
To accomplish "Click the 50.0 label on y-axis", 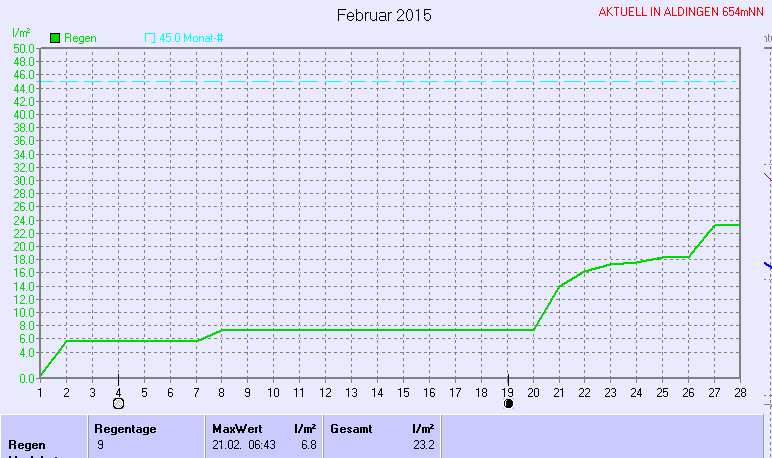I will pyautogui.click(x=24, y=48).
